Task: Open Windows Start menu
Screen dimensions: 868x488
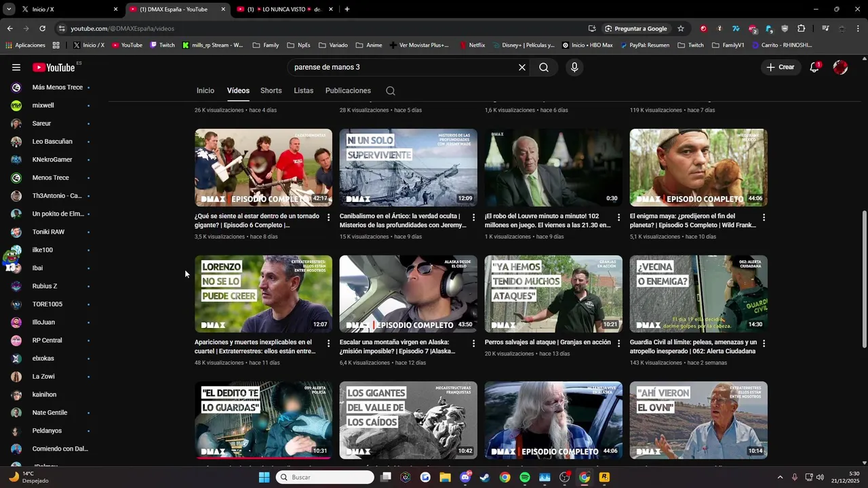Action: (264, 477)
